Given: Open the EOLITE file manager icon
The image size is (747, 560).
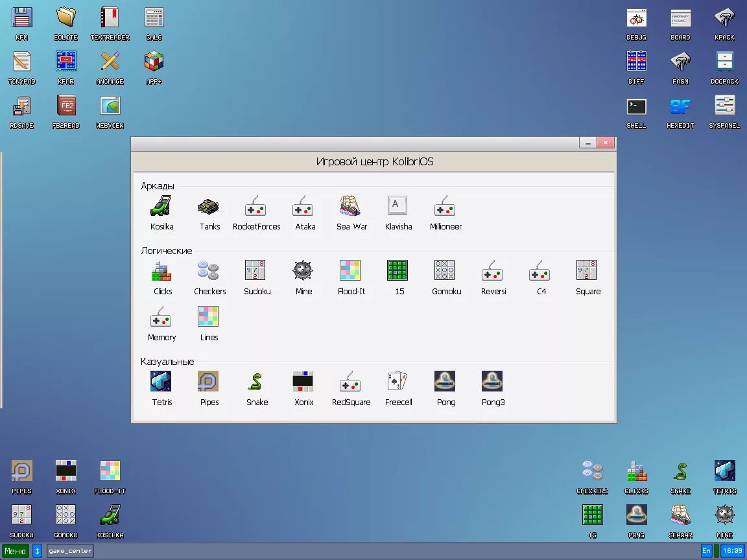Looking at the screenshot, I should (65, 23).
